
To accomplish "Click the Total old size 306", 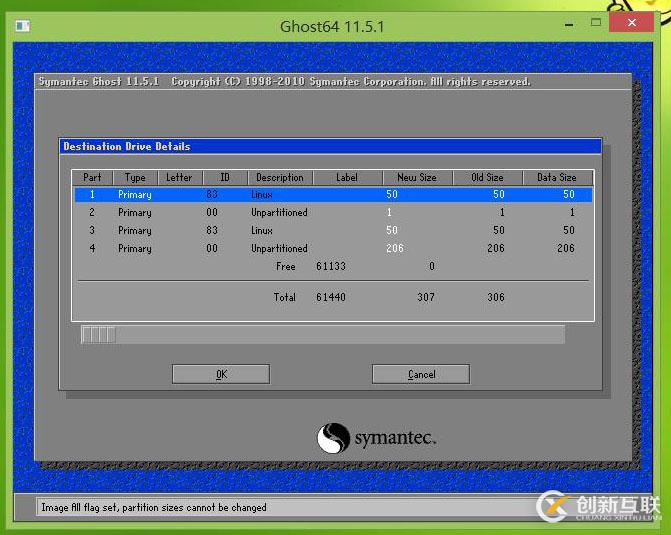I will (x=496, y=297).
